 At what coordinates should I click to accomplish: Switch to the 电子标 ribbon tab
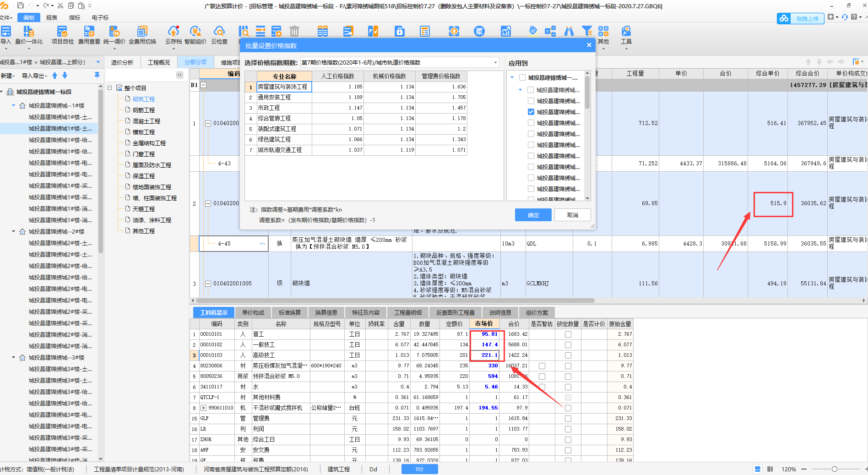coord(100,17)
